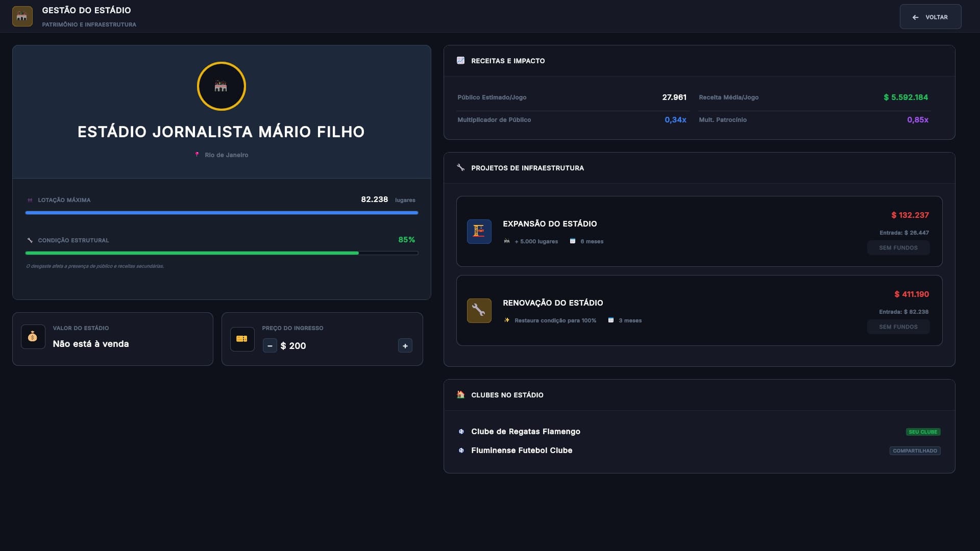The height and width of the screenshot is (551, 980).
Task: Click the wrench icon for Renovação do Estádio
Action: tap(479, 310)
